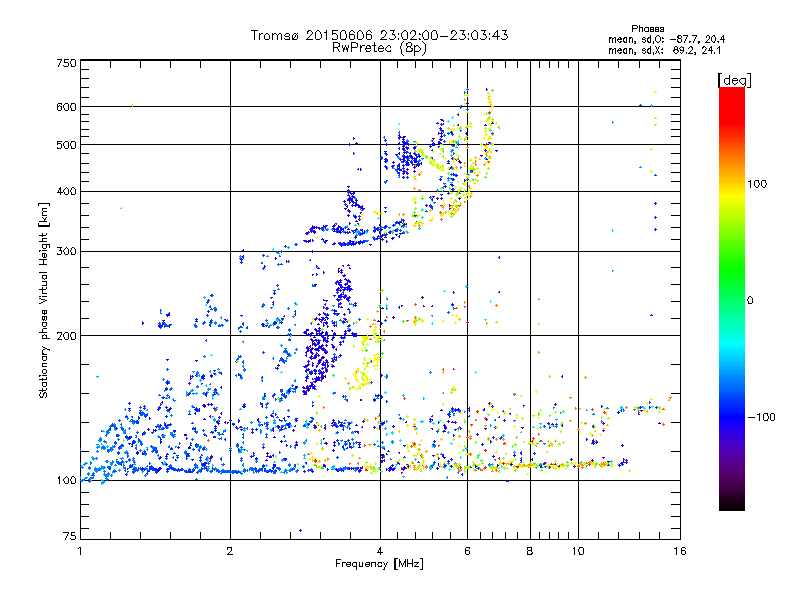Image resolution: width=800 pixels, height=600 pixels.
Task: Click the frequency axis "6" tick label
Action: point(467,551)
